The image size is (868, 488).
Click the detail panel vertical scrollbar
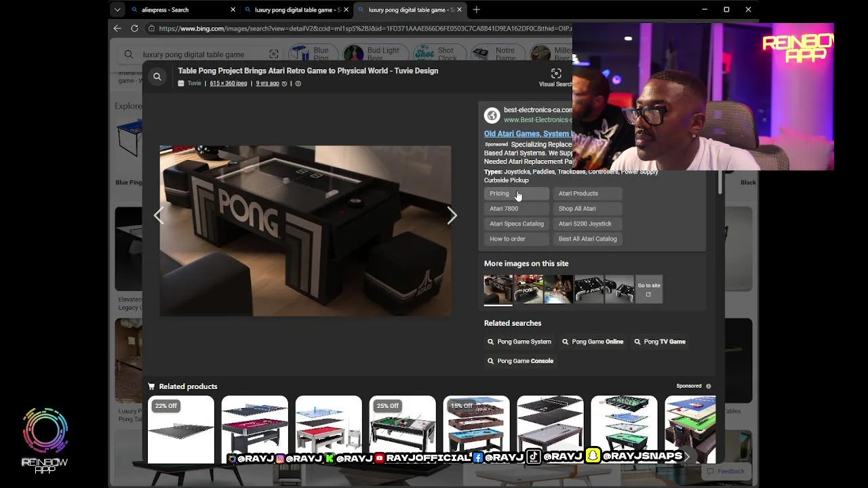coord(719,183)
